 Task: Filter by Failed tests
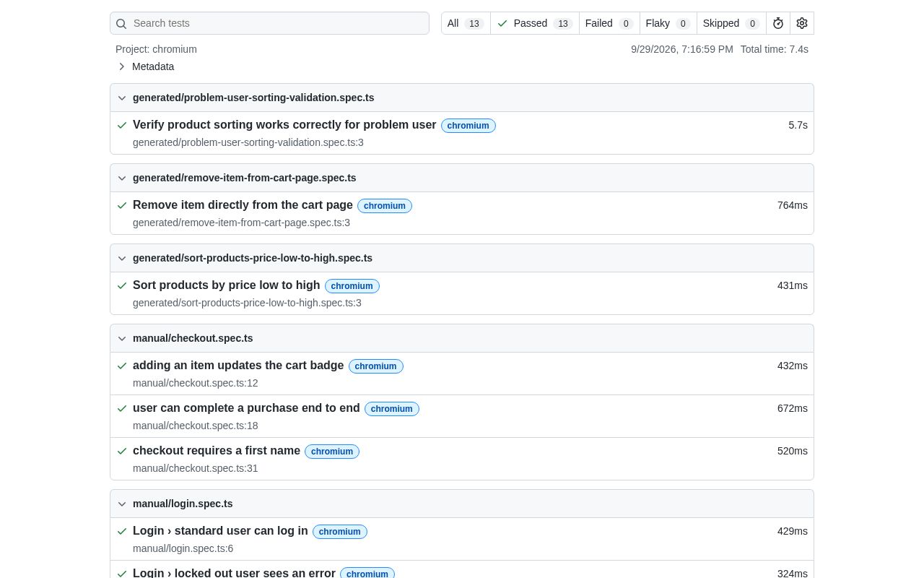pos(609,23)
